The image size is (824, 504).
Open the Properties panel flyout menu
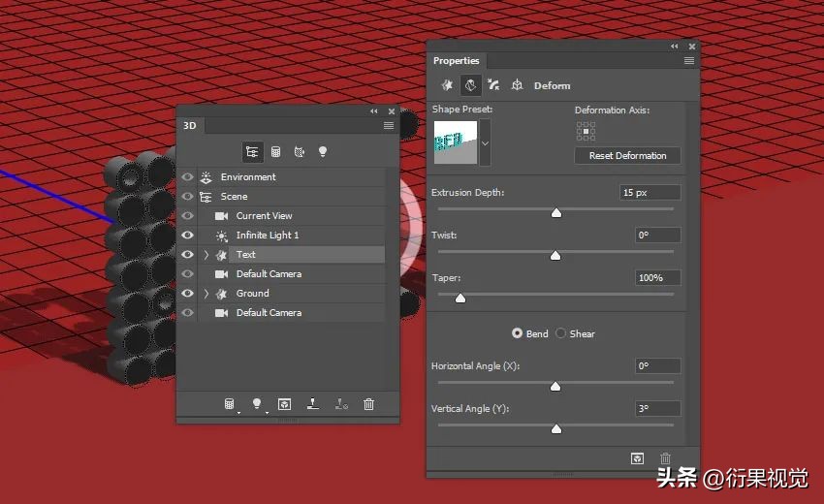tap(689, 61)
